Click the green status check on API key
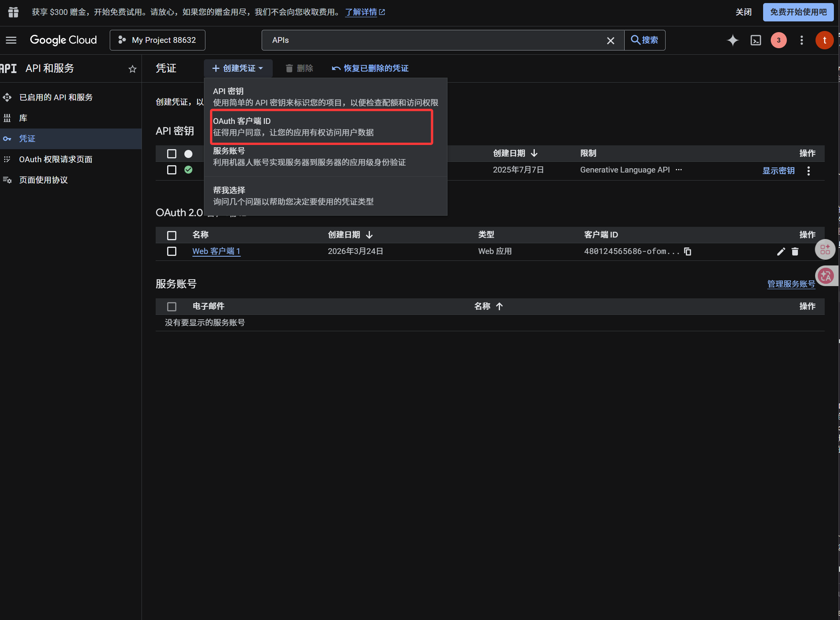 188,170
